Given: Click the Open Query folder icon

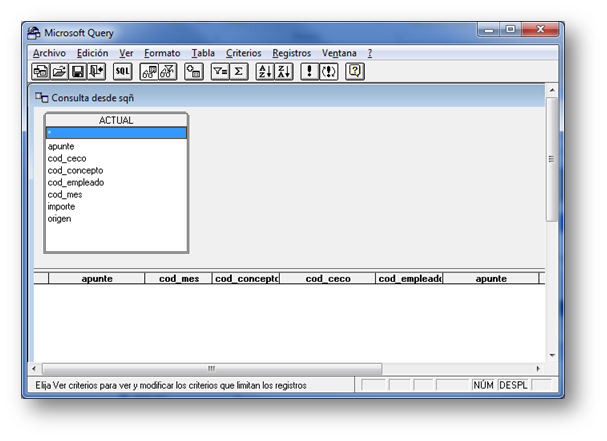Looking at the screenshot, I should [59, 72].
